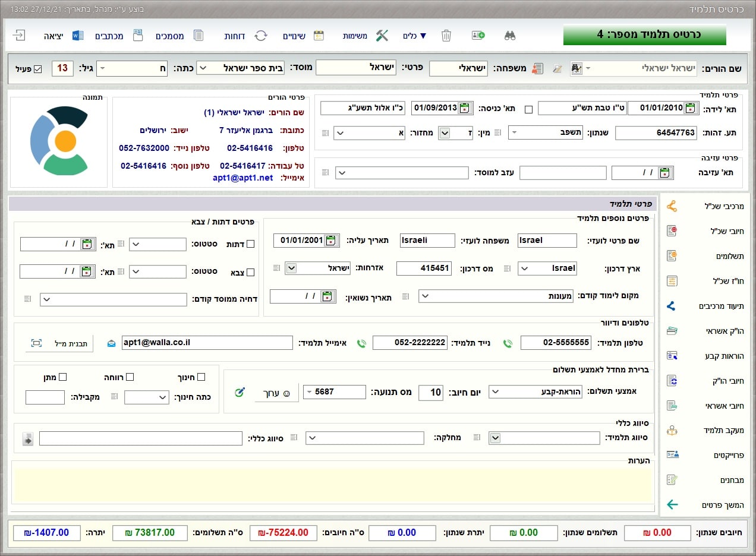Image resolution: width=756 pixels, height=556 pixels.
Task: Click the refresh icon next to דוחות
Action: (x=261, y=36)
